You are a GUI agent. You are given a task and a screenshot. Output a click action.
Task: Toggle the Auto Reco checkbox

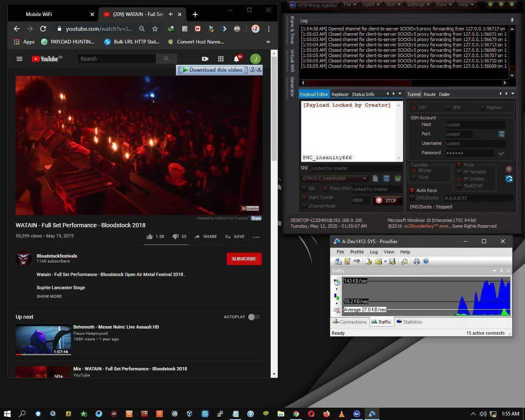coord(412,190)
